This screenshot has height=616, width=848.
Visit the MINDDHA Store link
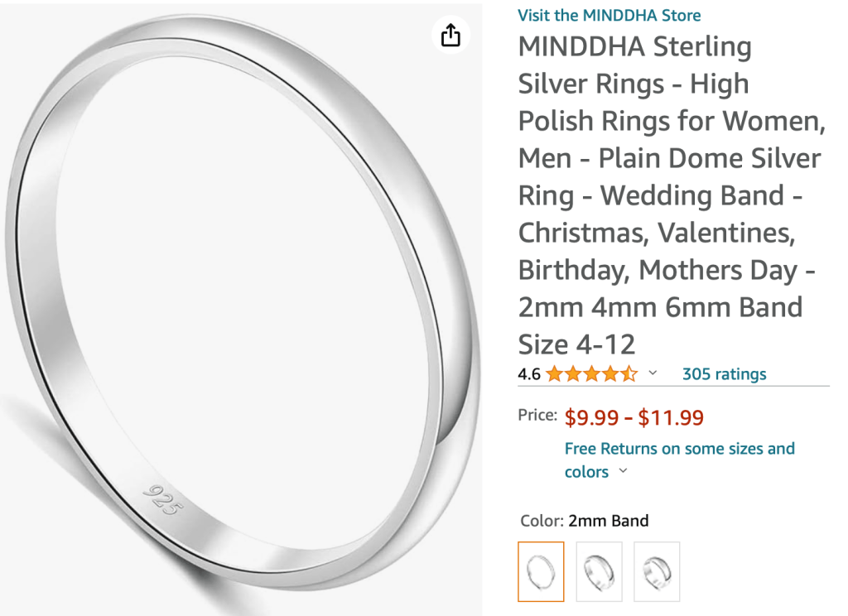(609, 15)
